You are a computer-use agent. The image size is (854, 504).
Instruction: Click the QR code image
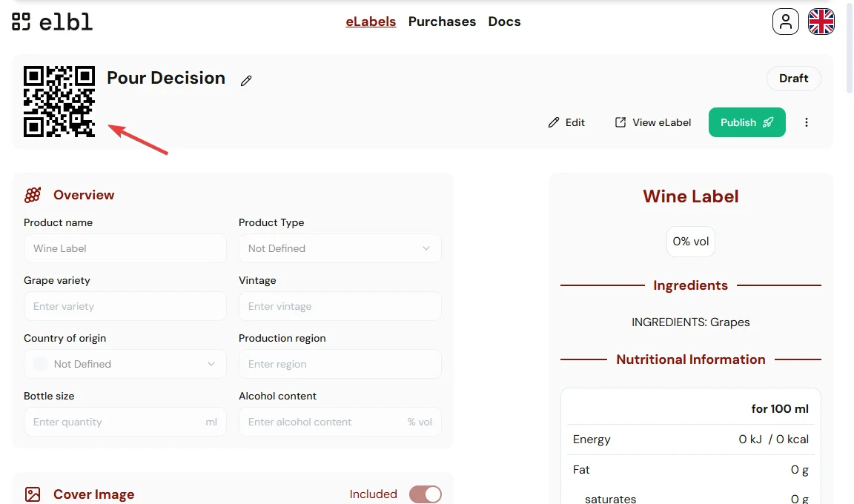click(59, 102)
